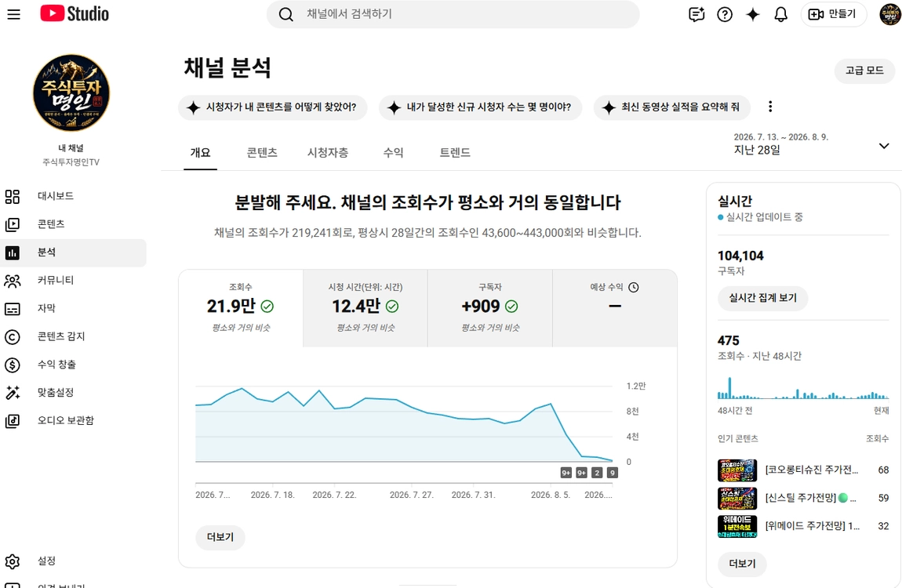Click 더보기 under the views chart
The image size is (902, 588).
click(x=220, y=537)
